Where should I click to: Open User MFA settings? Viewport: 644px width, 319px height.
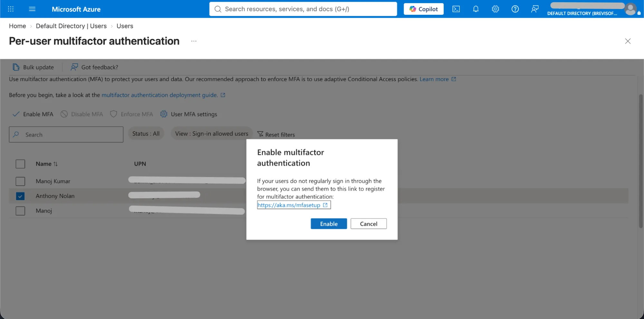[189, 114]
